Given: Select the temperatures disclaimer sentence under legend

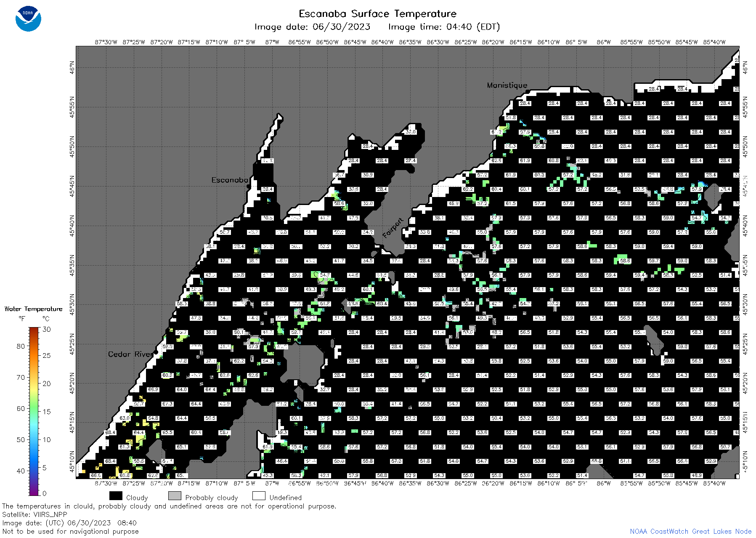Looking at the screenshot, I should pyautogui.click(x=169, y=506).
